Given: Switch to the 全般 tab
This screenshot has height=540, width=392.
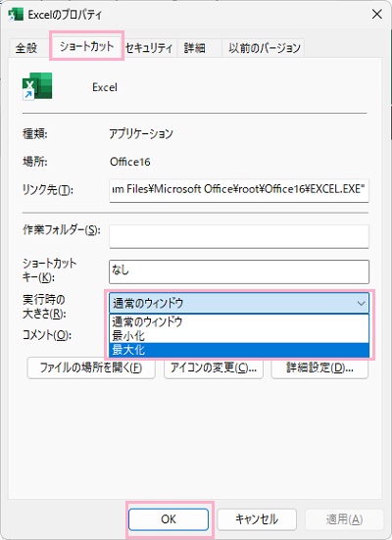Looking at the screenshot, I should point(26,47).
